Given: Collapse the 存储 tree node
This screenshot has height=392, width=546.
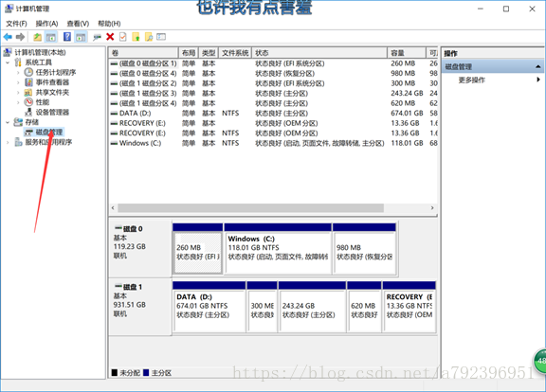Looking at the screenshot, I should point(8,122).
